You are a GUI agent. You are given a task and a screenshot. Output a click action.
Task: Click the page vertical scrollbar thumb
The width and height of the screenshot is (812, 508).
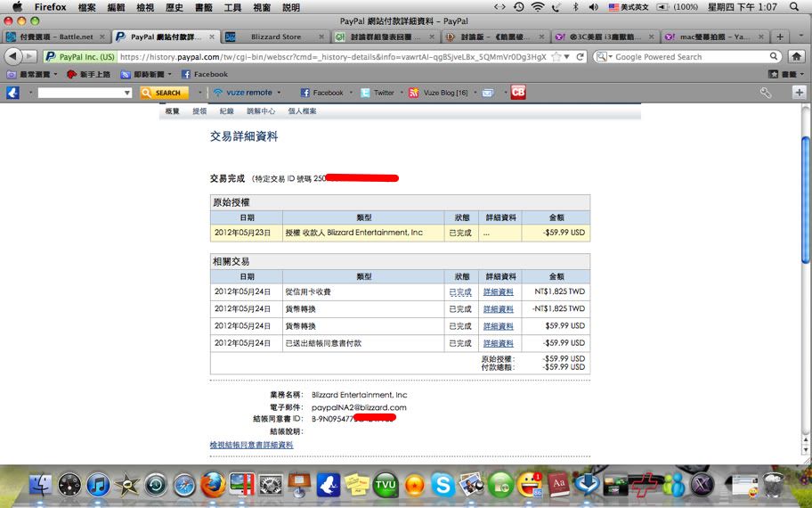pyautogui.click(x=805, y=200)
